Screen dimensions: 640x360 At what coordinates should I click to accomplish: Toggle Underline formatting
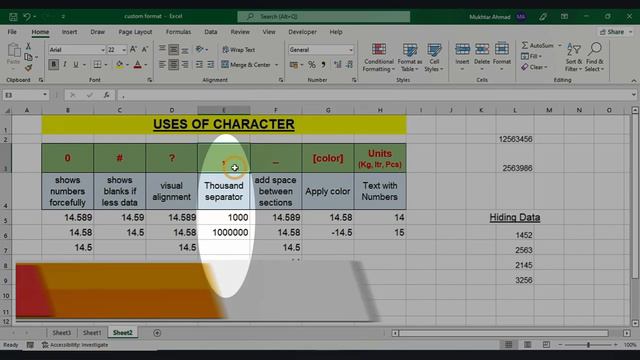click(76, 64)
